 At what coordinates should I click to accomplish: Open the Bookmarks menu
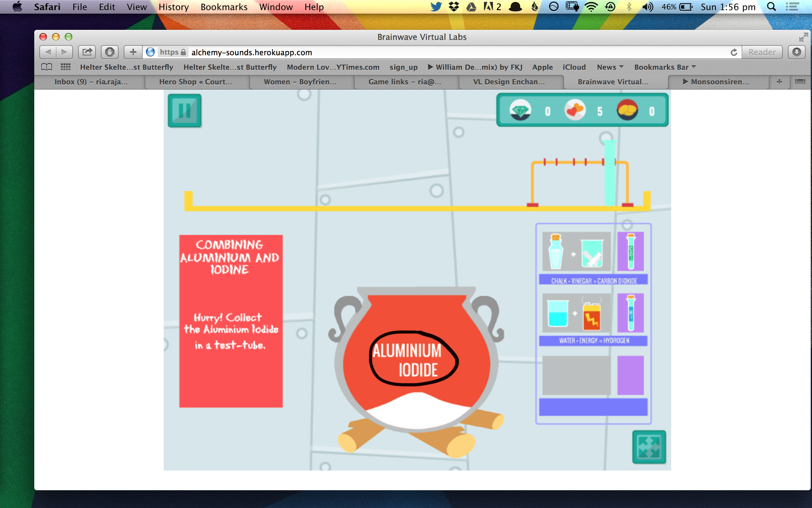click(224, 7)
